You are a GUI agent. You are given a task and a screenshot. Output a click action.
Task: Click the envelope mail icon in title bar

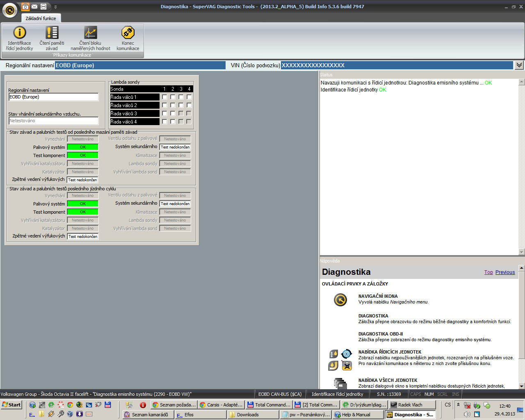tap(34, 7)
